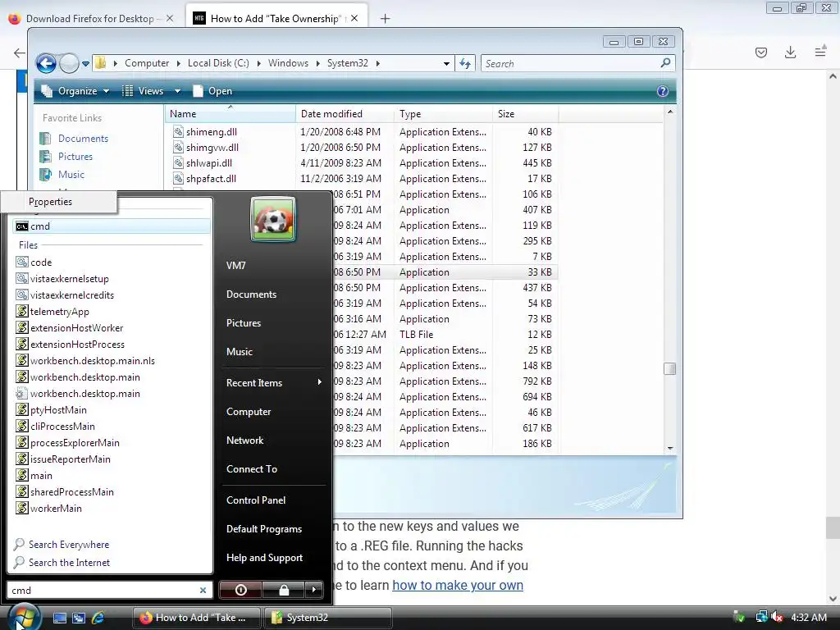Click the Explorer forward navigation arrow
This screenshot has height=630, width=840.
[69, 63]
